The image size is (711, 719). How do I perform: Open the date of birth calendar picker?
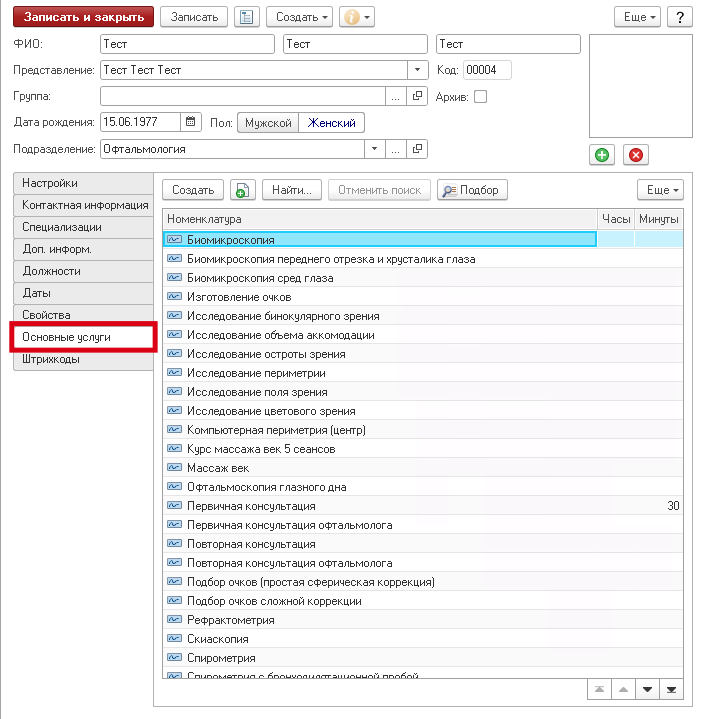coord(190,122)
